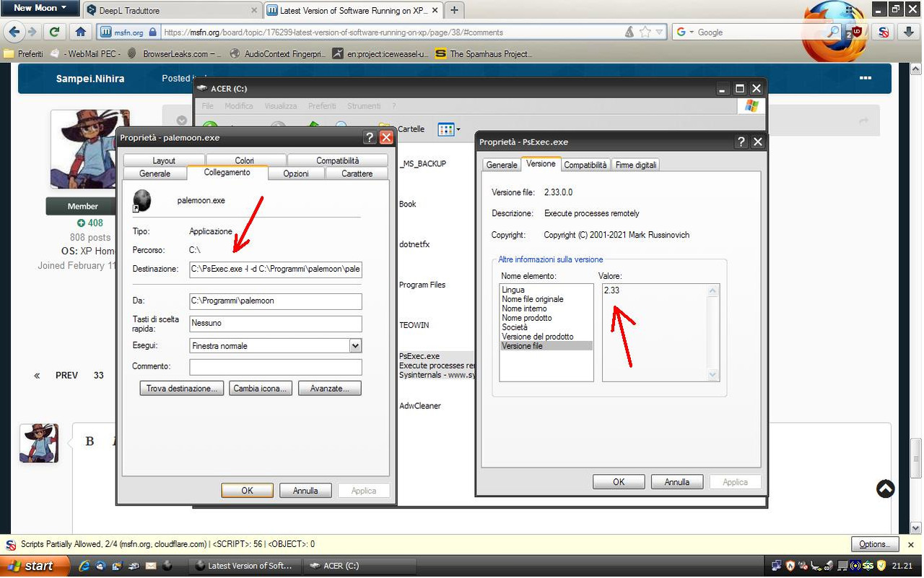
Task: Switch to DeepL Traduttore tab
Action: tap(172, 11)
